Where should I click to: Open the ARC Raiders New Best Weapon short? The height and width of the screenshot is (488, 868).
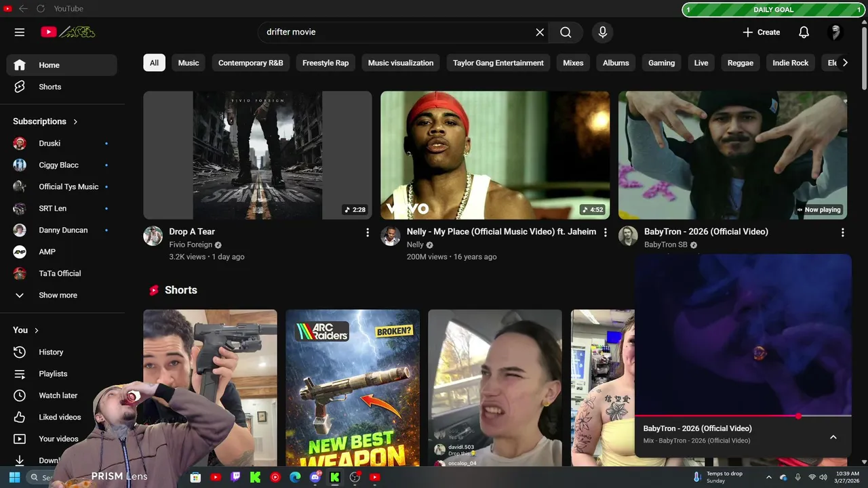(353, 388)
